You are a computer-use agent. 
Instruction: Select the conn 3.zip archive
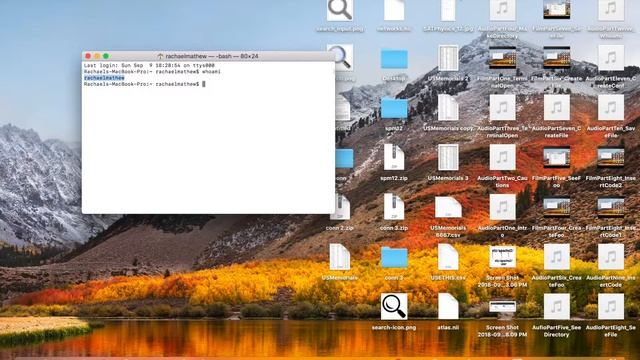[394, 207]
